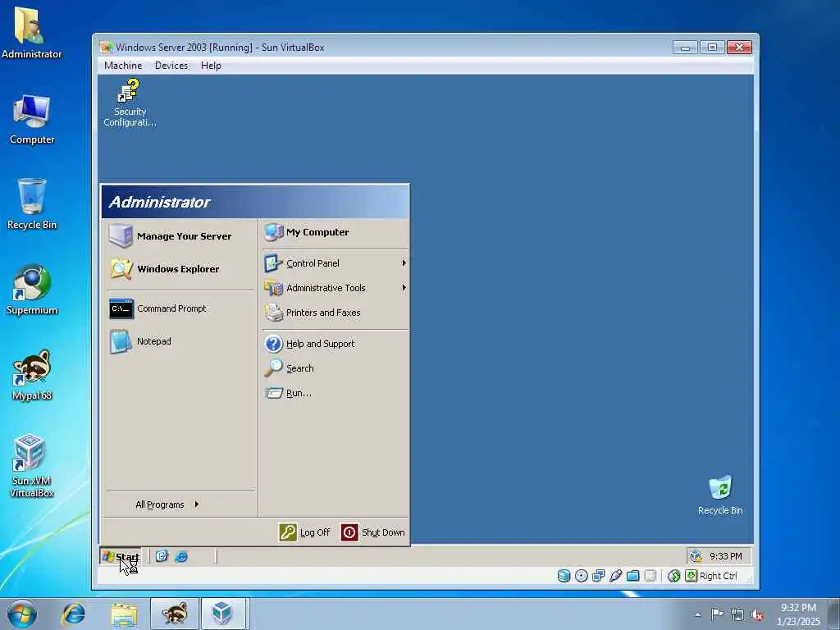Image resolution: width=840 pixels, height=630 pixels.
Task: Click the muted volume tray icon
Action: click(x=757, y=615)
